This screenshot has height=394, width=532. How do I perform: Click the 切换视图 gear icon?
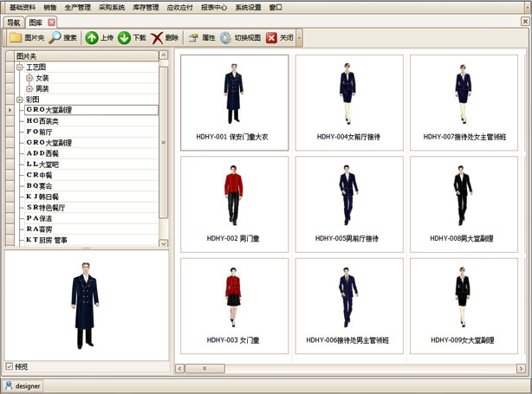coord(225,38)
